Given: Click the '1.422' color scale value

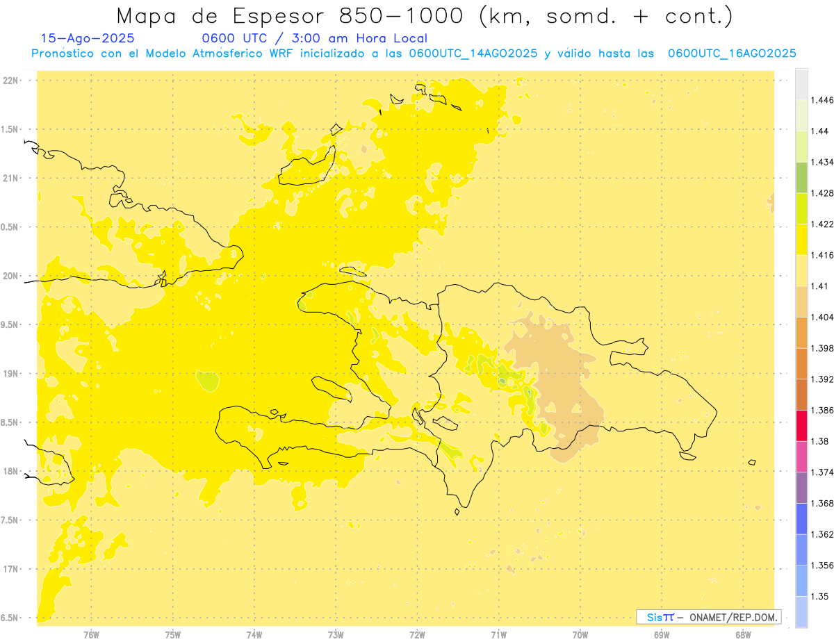Looking at the screenshot, I should [x=823, y=224].
